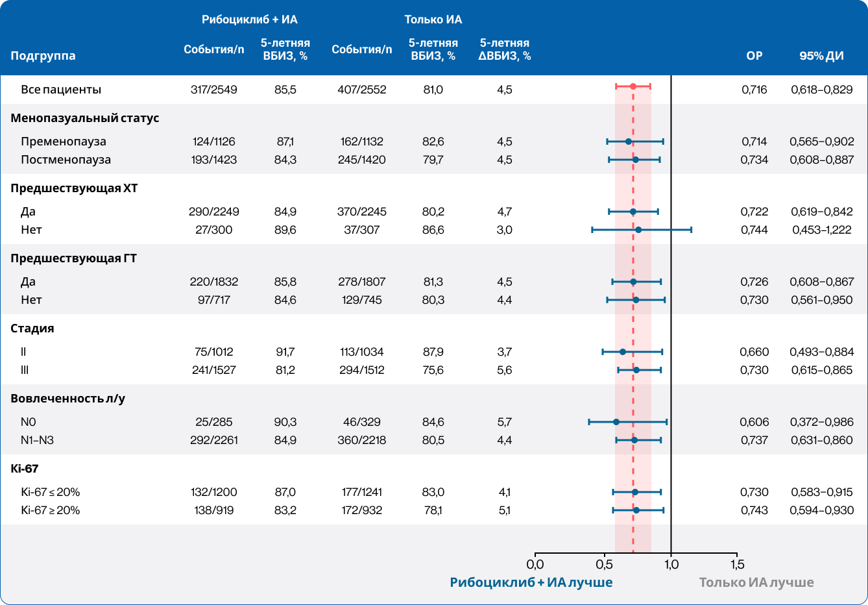Click the Предшествующая ХТ Нет plot dot
Viewport: 868px width, 605px height.
(x=638, y=230)
